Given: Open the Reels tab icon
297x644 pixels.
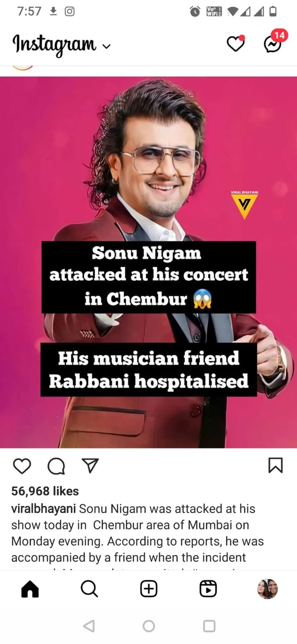Looking at the screenshot, I should [208, 589].
